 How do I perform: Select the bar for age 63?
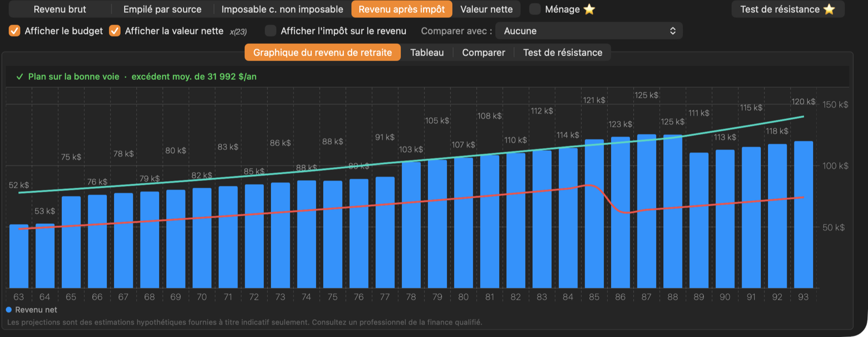coord(19,256)
